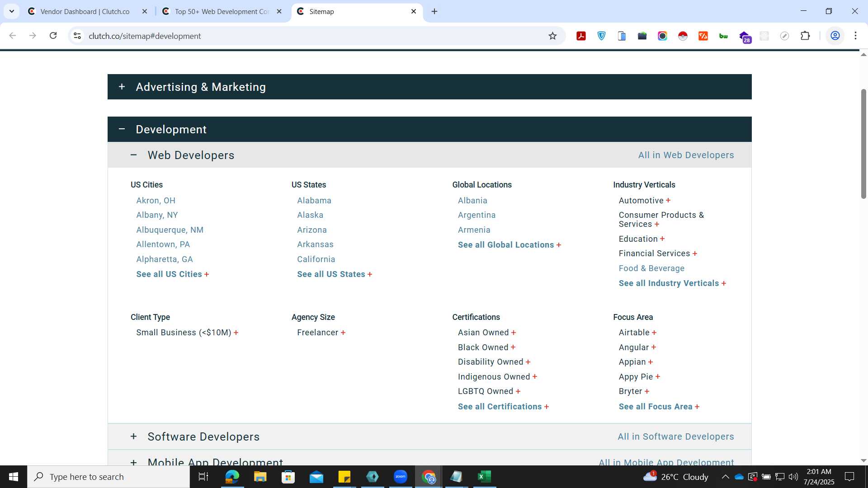This screenshot has width=868, height=488.
Task: Open the California state link
Action: click(316, 259)
